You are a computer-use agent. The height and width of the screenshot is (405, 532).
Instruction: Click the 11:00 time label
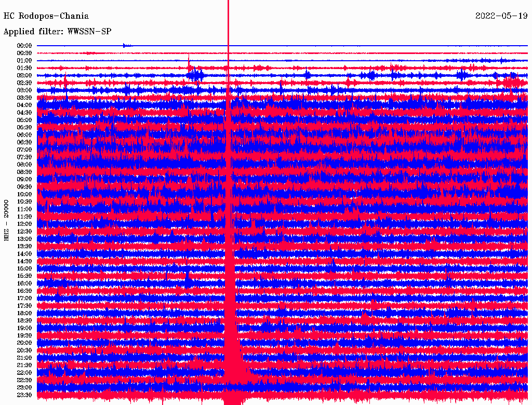tap(24, 209)
